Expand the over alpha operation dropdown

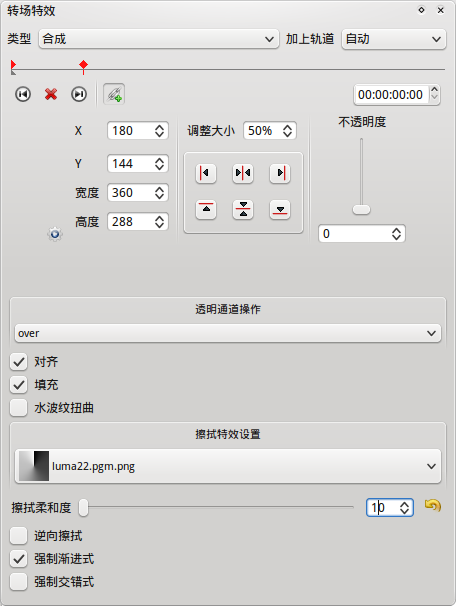(228, 333)
